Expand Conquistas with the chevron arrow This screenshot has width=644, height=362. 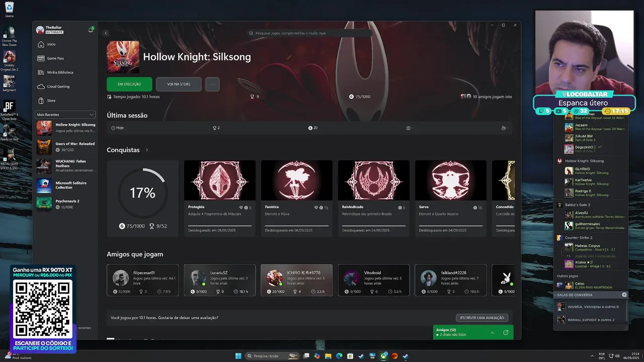[x=147, y=150]
